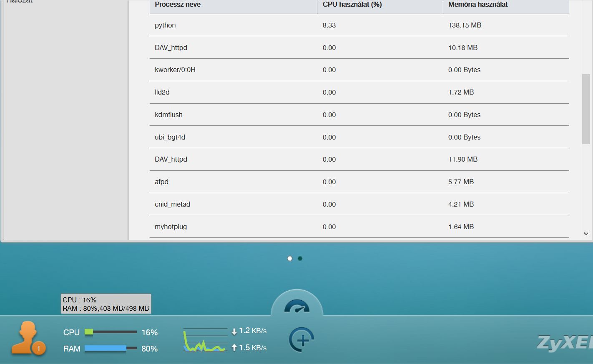Click the 8.33 CPU value of python

click(329, 25)
